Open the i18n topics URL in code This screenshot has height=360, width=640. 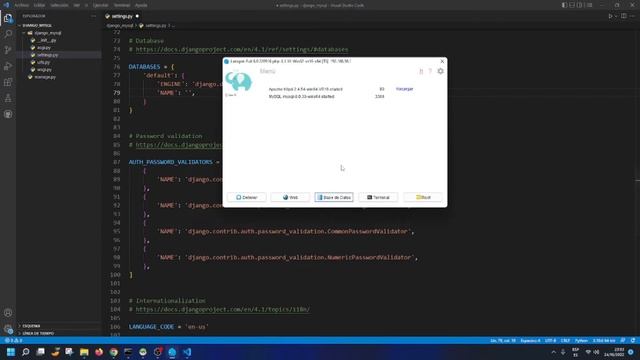click(x=222, y=309)
